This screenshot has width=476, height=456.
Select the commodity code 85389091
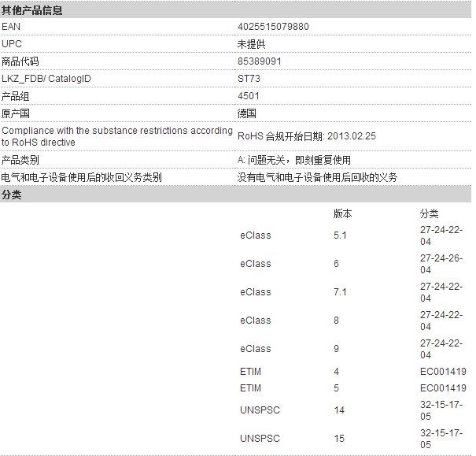coord(260,61)
